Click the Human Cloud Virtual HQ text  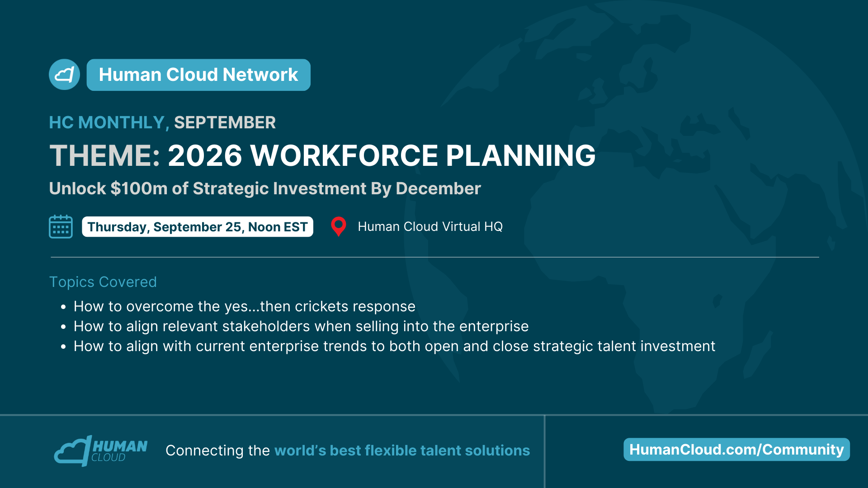tap(430, 226)
